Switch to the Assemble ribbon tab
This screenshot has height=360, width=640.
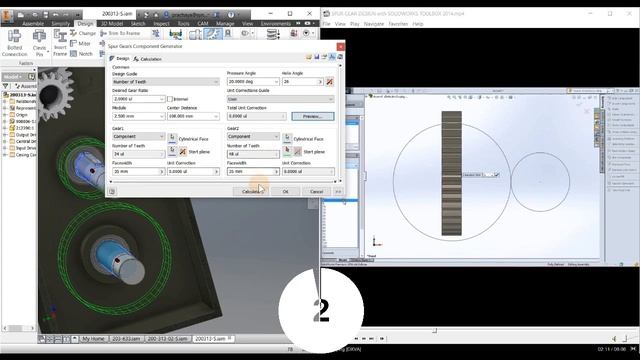pos(33,24)
